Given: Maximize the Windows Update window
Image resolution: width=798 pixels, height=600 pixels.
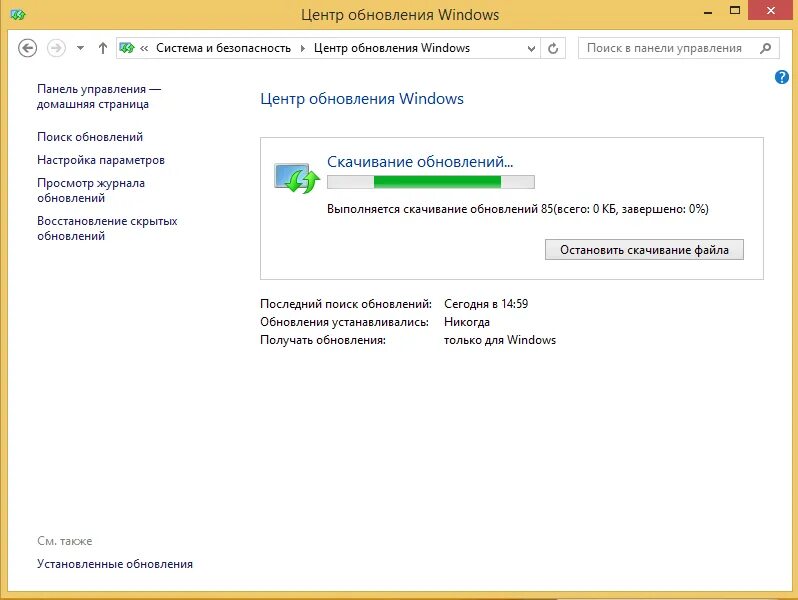Looking at the screenshot, I should [734, 11].
